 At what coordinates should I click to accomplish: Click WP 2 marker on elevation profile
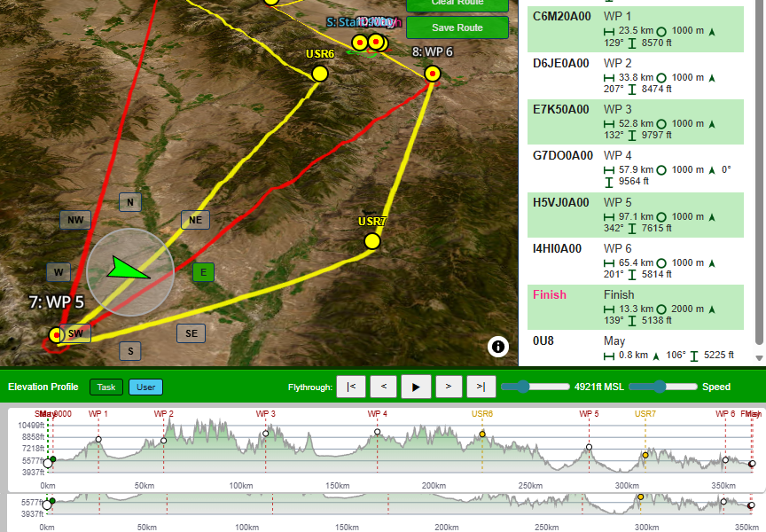164,441
